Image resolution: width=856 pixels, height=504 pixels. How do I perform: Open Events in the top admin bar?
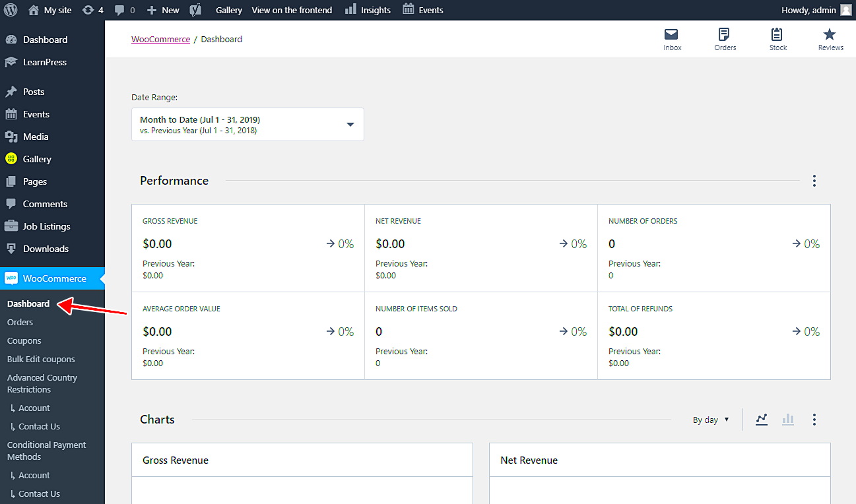(x=423, y=10)
